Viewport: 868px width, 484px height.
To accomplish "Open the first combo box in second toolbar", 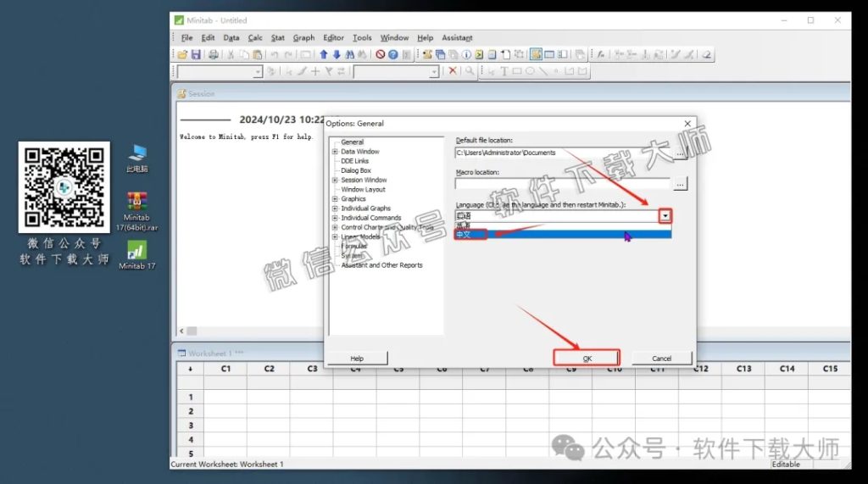I will [x=220, y=71].
